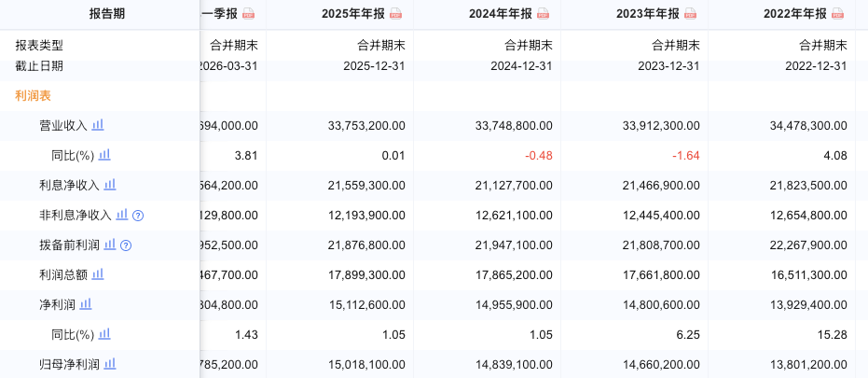This screenshot has height=378, width=868.
Task: Show bar chart for 利息净收入
Action: point(110,184)
